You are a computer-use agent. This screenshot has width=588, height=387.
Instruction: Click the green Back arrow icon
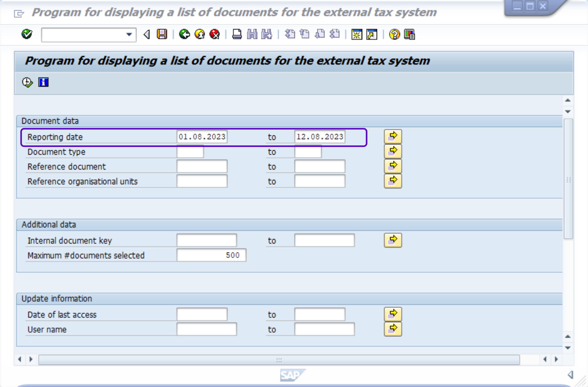(184, 34)
